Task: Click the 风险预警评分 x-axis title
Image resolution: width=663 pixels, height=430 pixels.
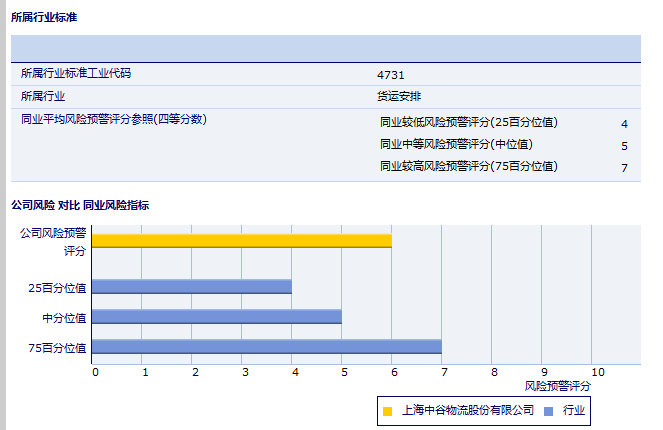Action: [x=557, y=385]
